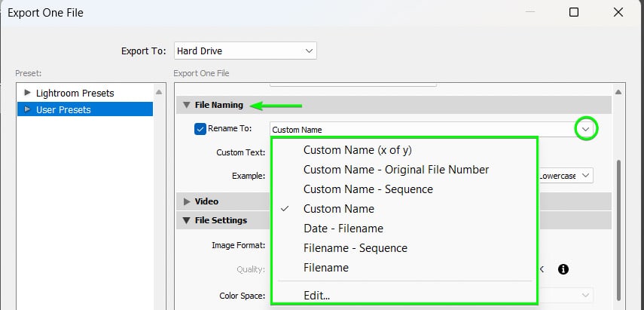Collapse the File Settings section

pyautogui.click(x=188, y=221)
